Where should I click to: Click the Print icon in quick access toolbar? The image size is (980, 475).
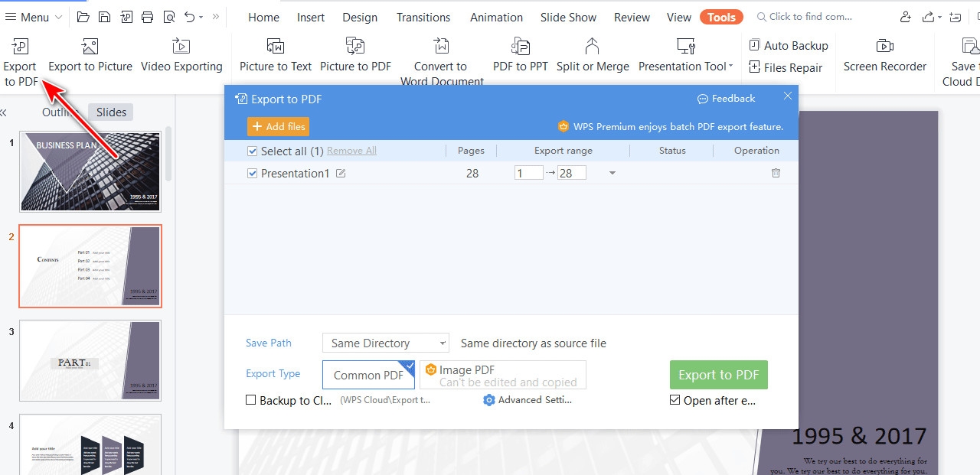coord(148,17)
